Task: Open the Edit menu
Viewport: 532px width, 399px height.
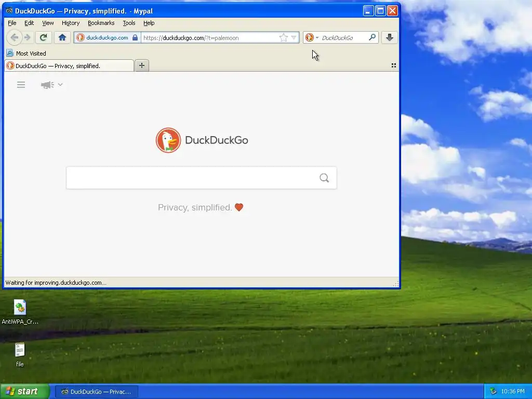Action: coord(29,23)
